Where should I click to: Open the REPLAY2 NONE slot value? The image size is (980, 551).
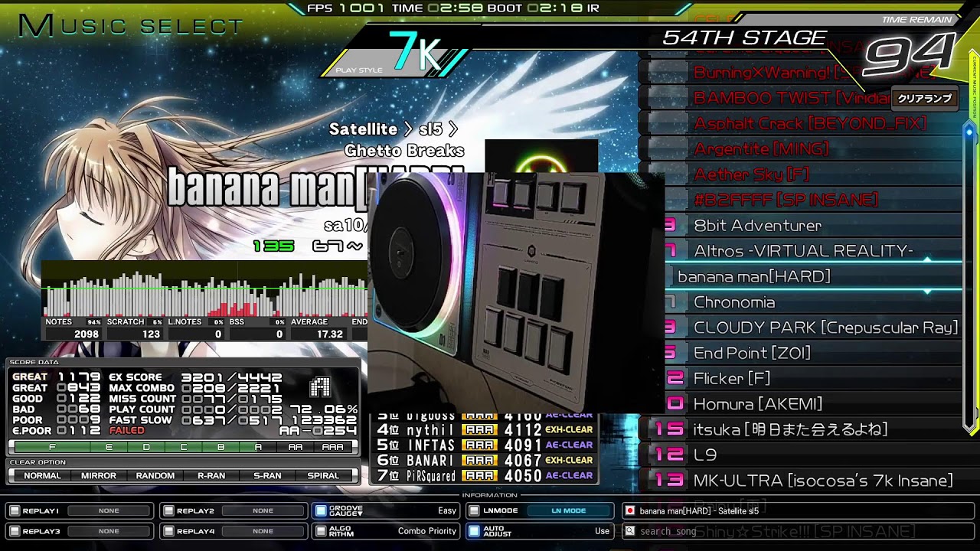pyautogui.click(x=263, y=510)
